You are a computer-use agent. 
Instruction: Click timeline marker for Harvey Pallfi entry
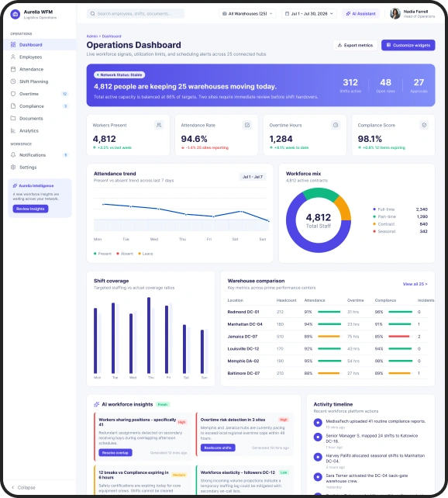[318, 457]
